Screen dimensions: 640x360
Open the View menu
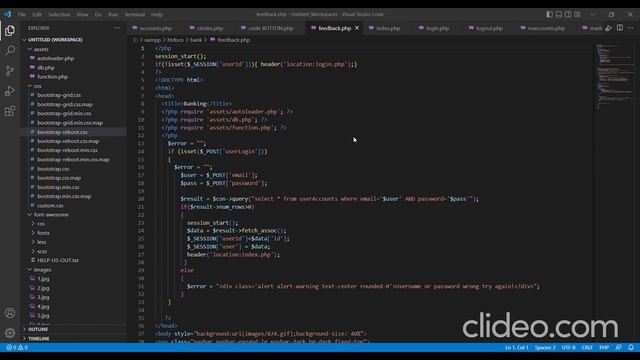[82, 14]
